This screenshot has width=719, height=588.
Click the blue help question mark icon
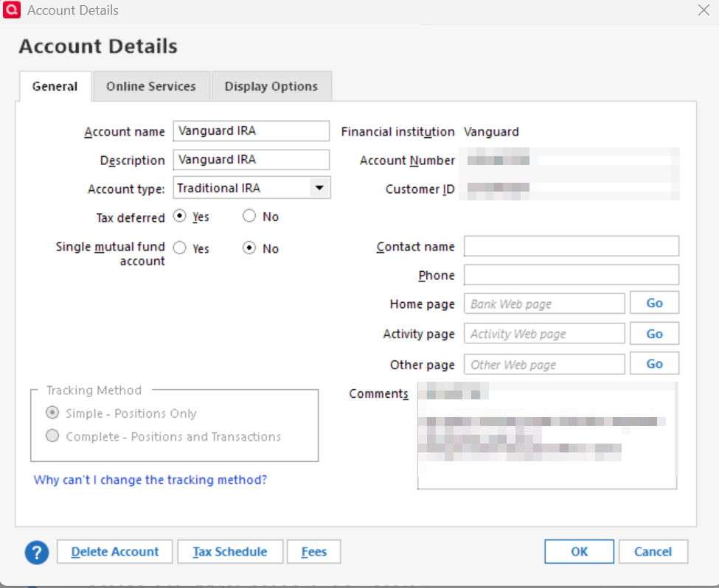coord(37,552)
